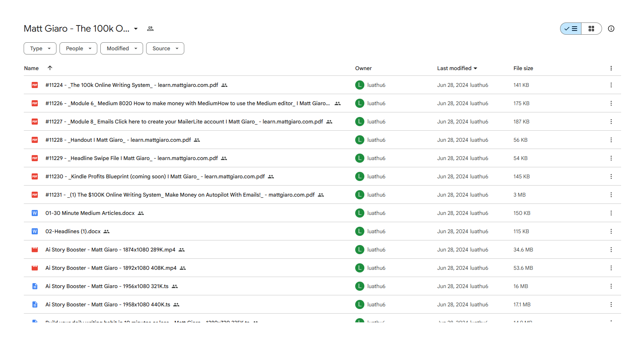Click PDF icon of #11226 Module 6 file

[x=35, y=103]
